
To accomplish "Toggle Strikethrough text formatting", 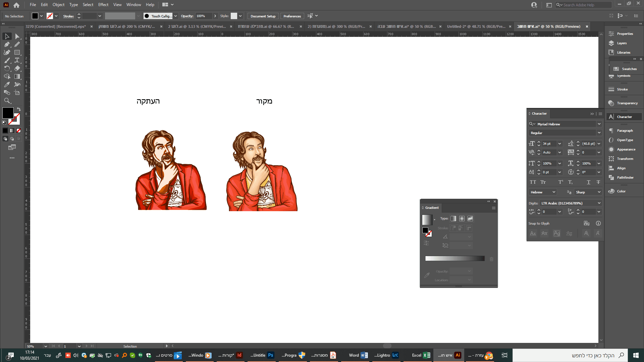I will [598, 182].
